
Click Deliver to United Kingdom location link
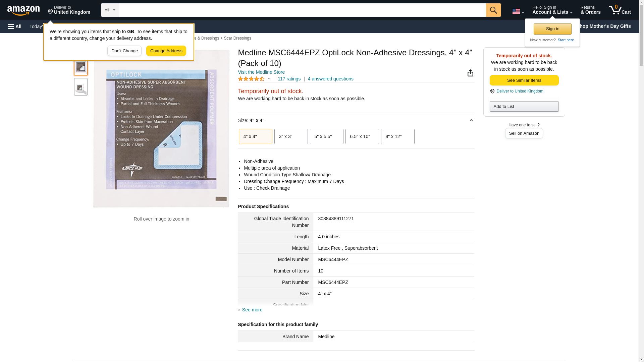point(520,91)
